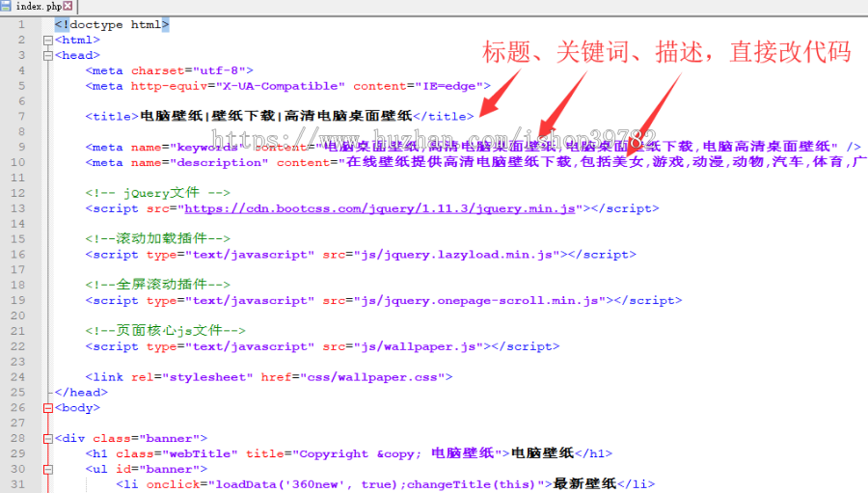Click the doctype html declaration

(112, 24)
